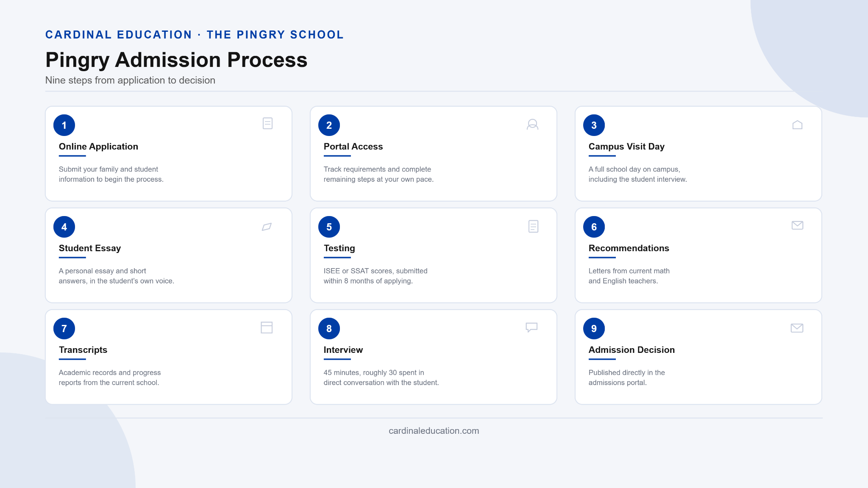Viewport: 868px width, 488px height.
Task: Click the envelope icon on Recommendations card
Action: tap(797, 225)
